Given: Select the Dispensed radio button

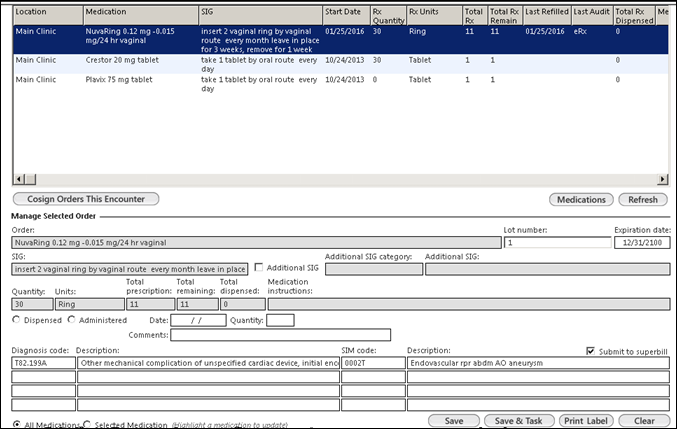Looking at the screenshot, I should (x=16, y=320).
